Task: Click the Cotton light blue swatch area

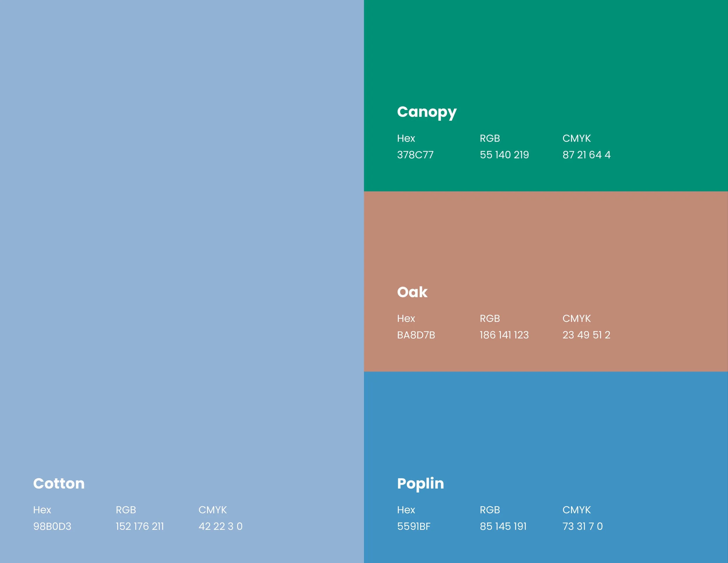Action: pyautogui.click(x=182, y=233)
